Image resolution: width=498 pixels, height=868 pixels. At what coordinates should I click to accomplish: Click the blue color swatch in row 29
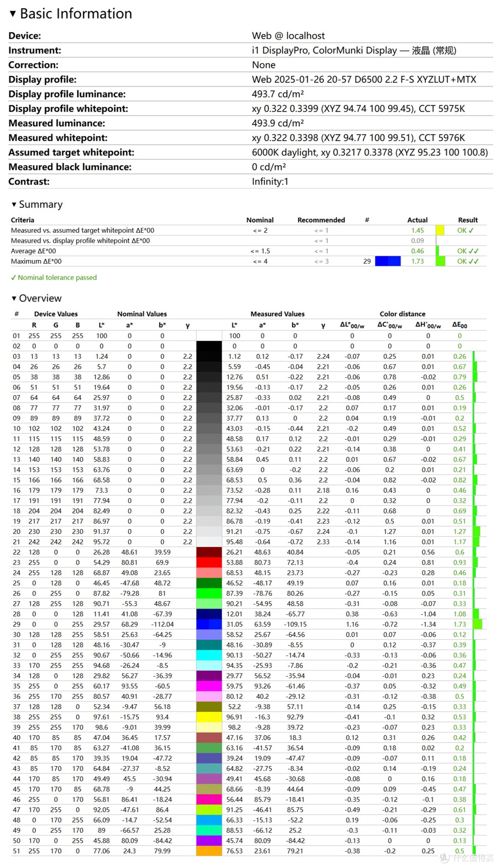coord(209,624)
